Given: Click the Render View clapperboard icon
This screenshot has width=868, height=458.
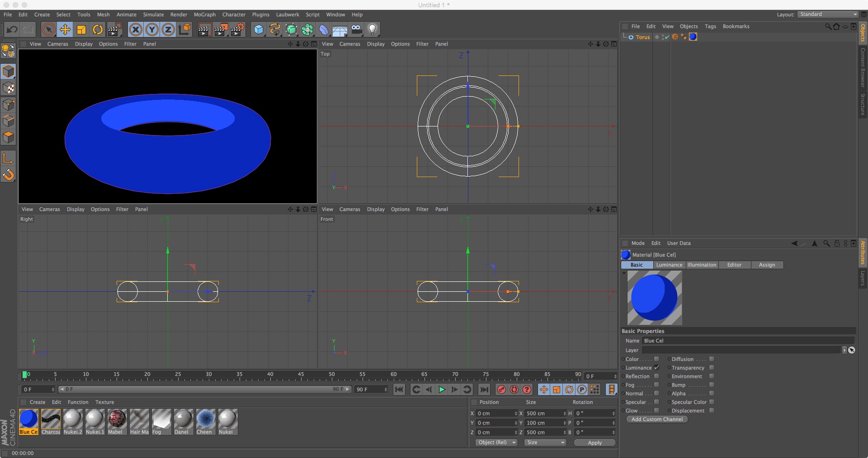Looking at the screenshot, I should (x=204, y=30).
